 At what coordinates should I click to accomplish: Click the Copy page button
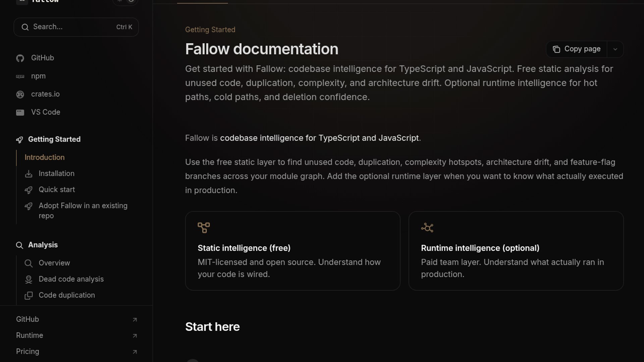[577, 49]
